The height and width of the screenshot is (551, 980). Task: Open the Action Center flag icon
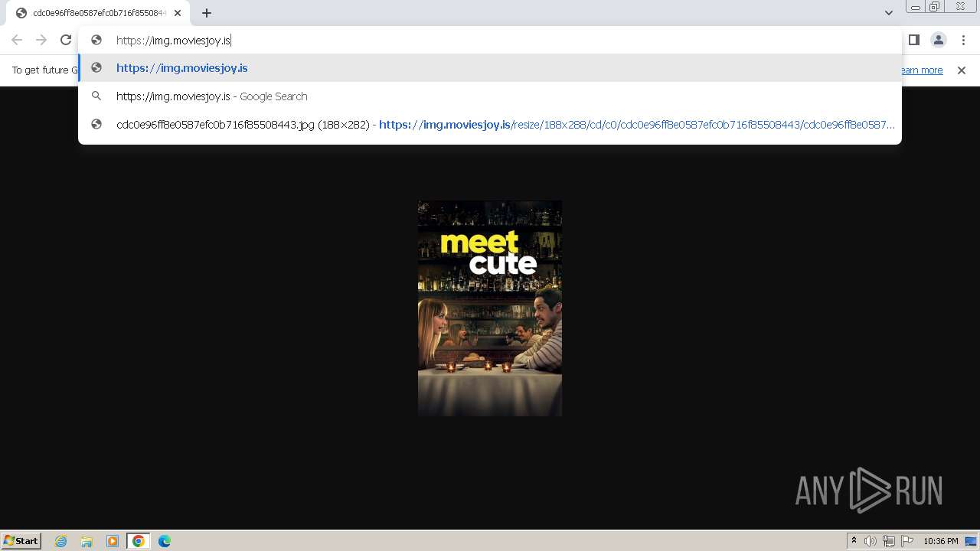pyautogui.click(x=907, y=541)
